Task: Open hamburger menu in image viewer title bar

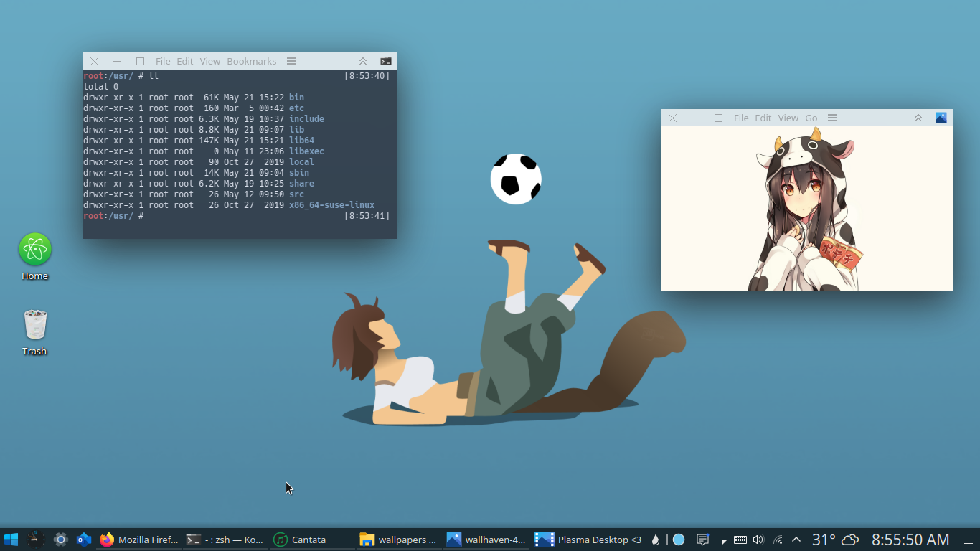Action: pyautogui.click(x=832, y=118)
